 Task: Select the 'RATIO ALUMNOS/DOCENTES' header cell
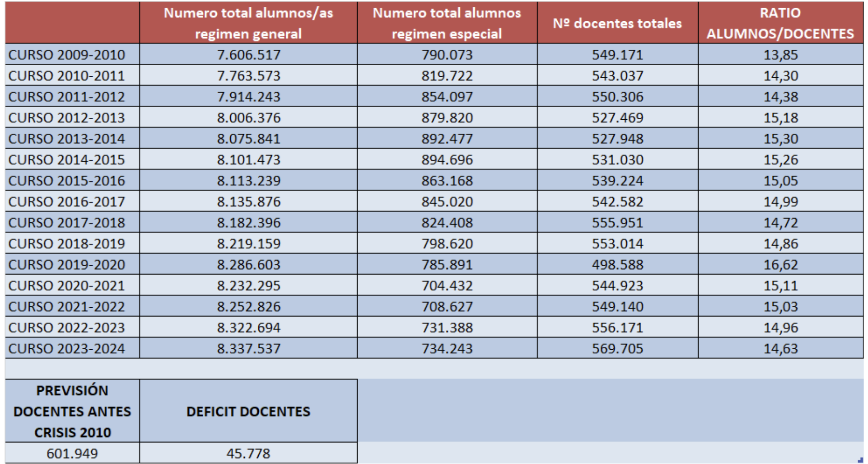coord(780,23)
